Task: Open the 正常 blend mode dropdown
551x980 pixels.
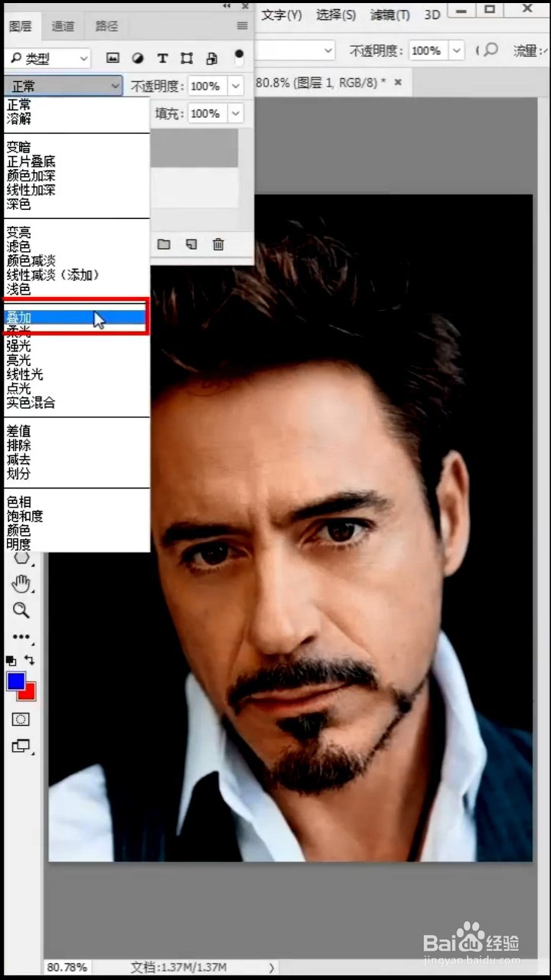Action: [63, 86]
